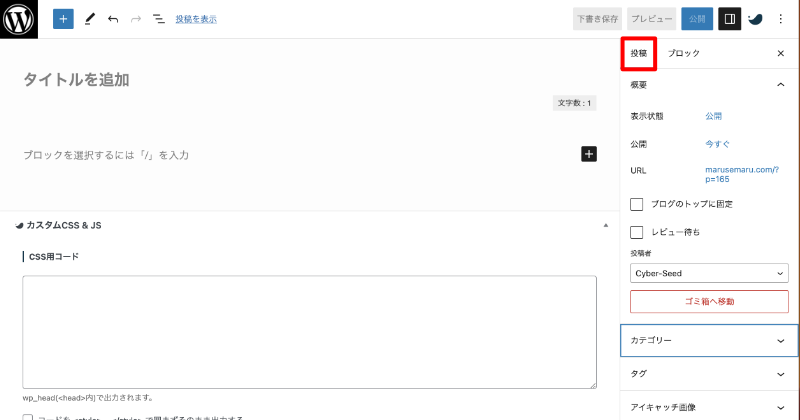Viewport: 800px width, 420px height.
Task: Click the 投稿を表示 link
Action: (x=196, y=19)
